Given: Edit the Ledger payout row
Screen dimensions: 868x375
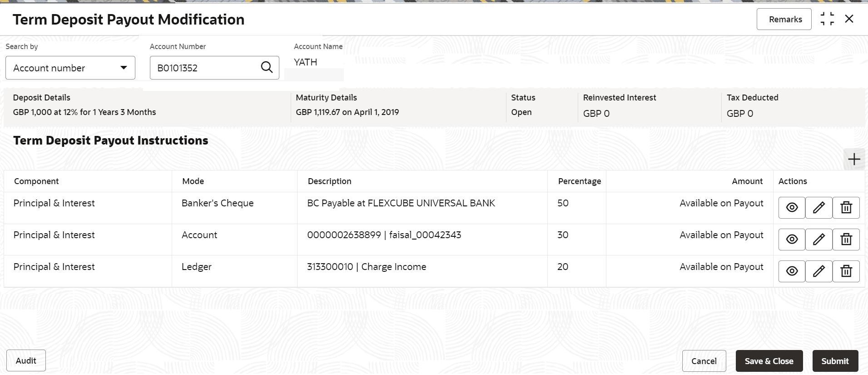Looking at the screenshot, I should coord(819,271).
